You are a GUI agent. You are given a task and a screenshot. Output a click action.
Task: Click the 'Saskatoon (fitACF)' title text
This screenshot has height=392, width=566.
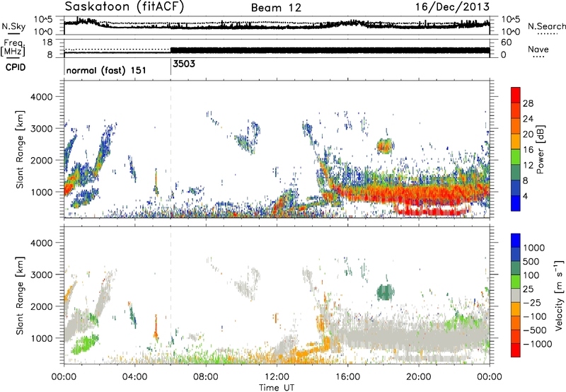click(x=125, y=7)
